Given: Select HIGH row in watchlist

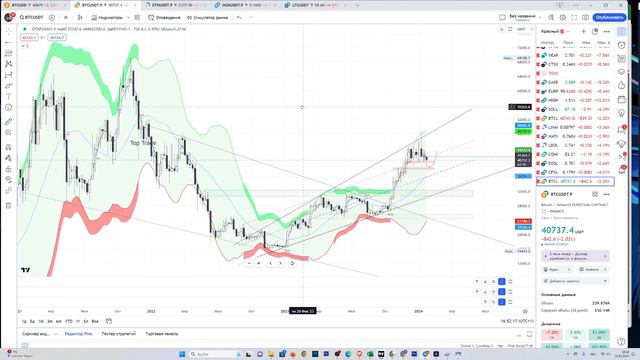Looking at the screenshot, I should tap(575, 100).
